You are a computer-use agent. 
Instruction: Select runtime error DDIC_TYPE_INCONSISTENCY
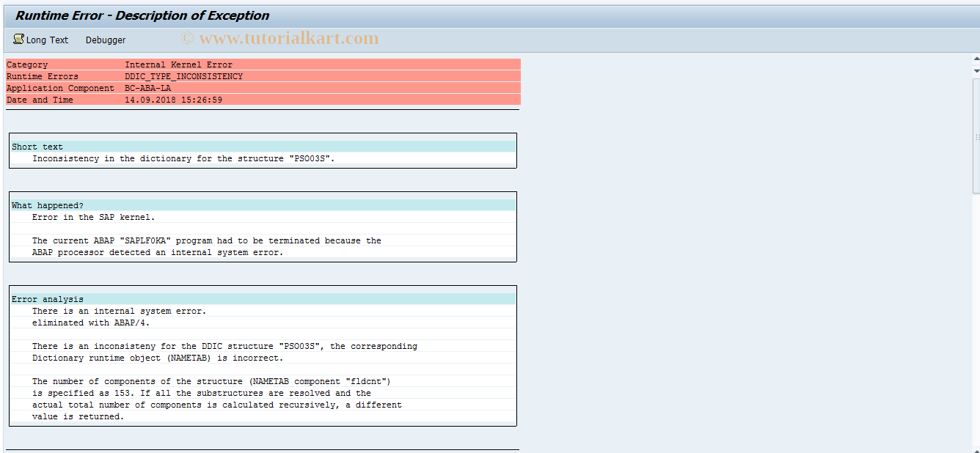[183, 76]
